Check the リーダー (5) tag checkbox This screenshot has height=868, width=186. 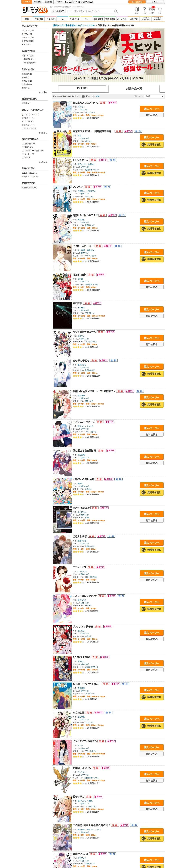click(23, 154)
